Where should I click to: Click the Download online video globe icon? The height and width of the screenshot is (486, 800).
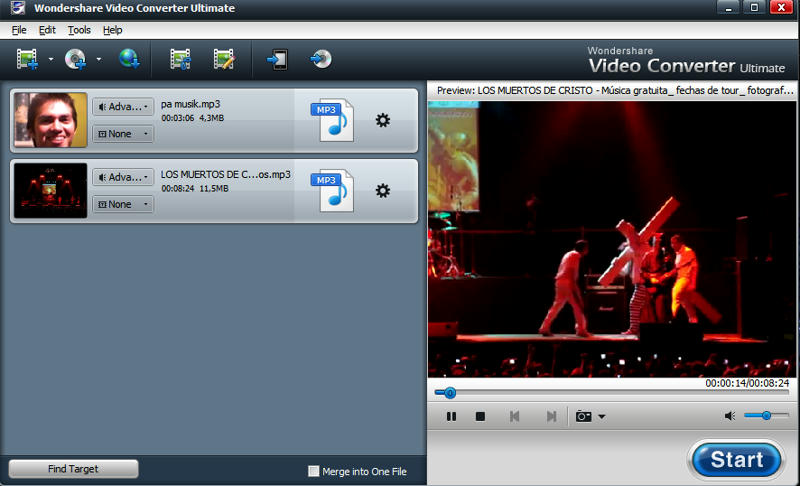click(x=130, y=59)
